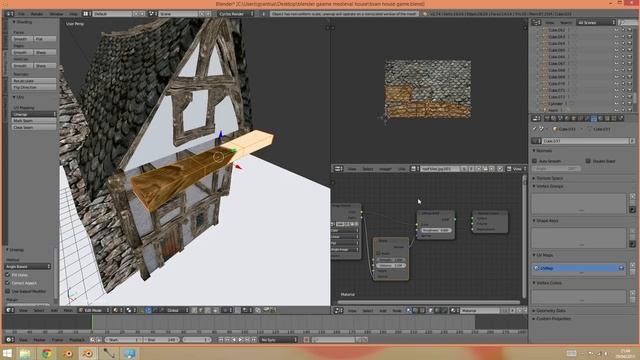Select material node tree type in node header
This screenshot has width=640, height=360.
tap(408, 311)
